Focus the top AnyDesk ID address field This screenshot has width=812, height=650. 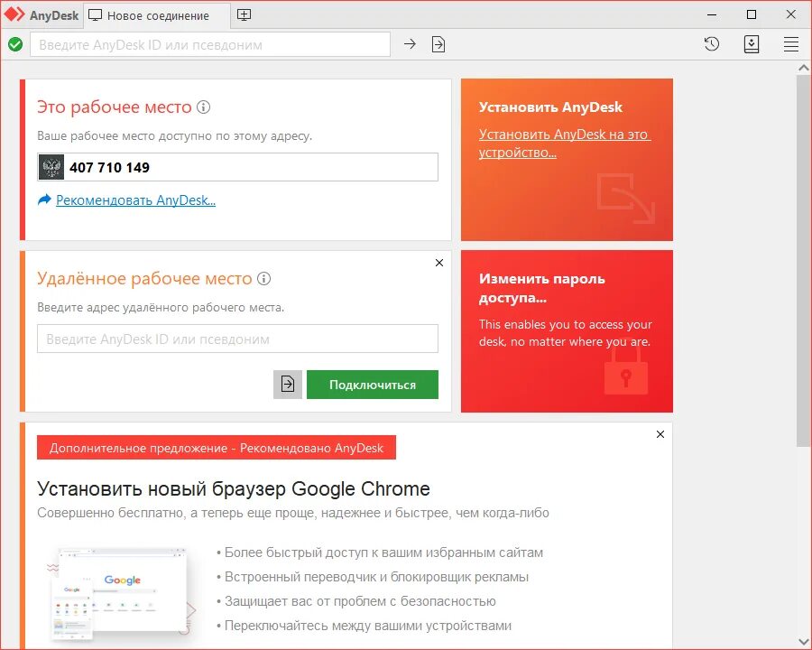coord(210,44)
